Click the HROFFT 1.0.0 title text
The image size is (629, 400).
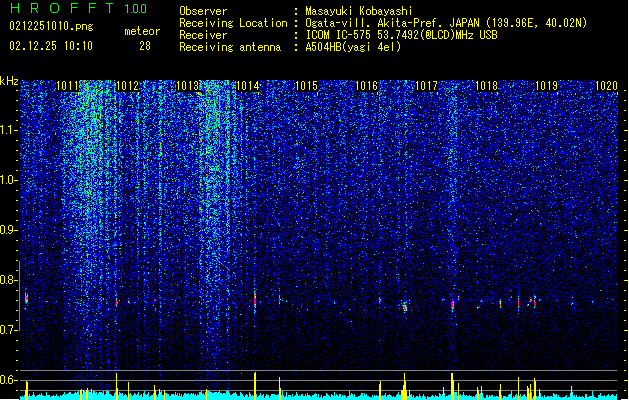[x=78, y=8]
